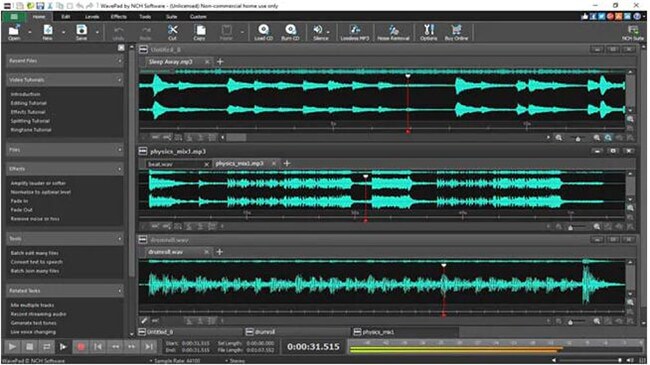Collapse the Effects panel section
Image resolution: width=650 pixels, height=365 pixels.
(120, 169)
